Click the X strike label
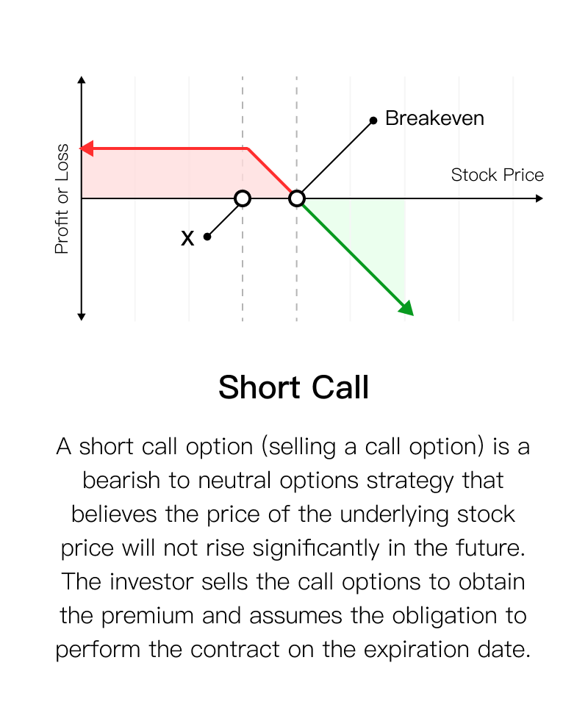 187,237
